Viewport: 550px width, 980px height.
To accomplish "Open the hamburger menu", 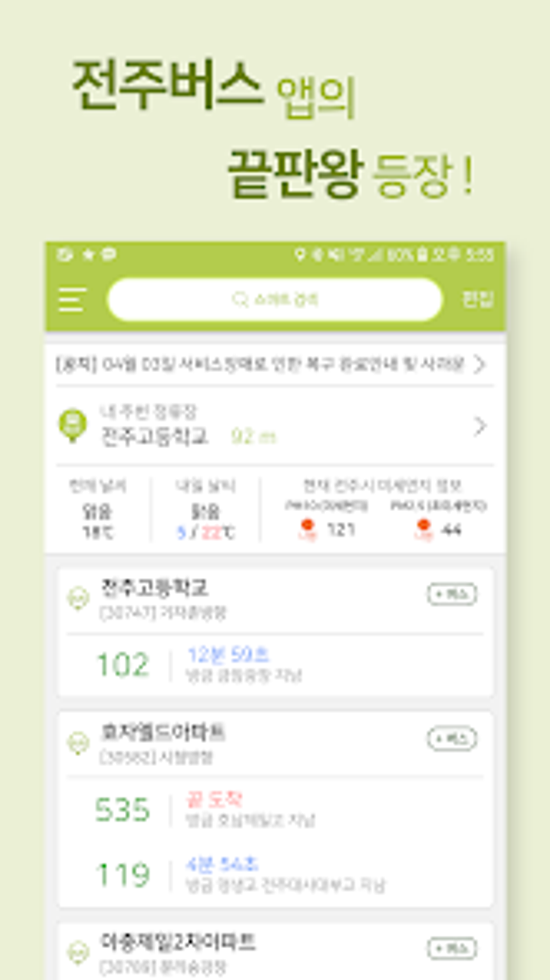I will (x=72, y=300).
